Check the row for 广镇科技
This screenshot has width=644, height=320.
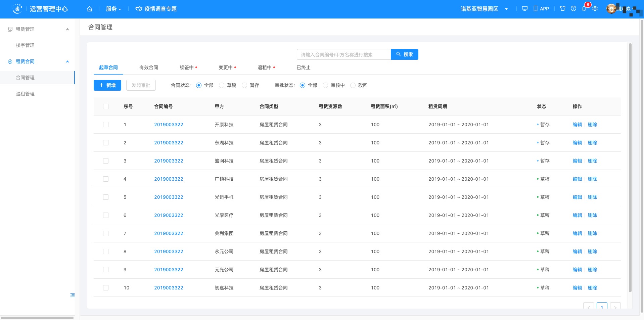106,179
